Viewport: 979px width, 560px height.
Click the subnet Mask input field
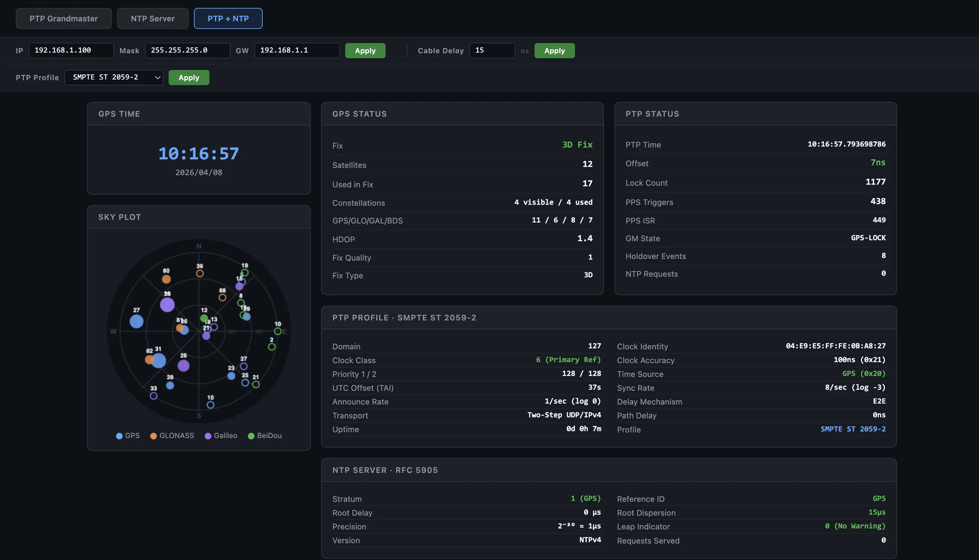click(x=187, y=50)
